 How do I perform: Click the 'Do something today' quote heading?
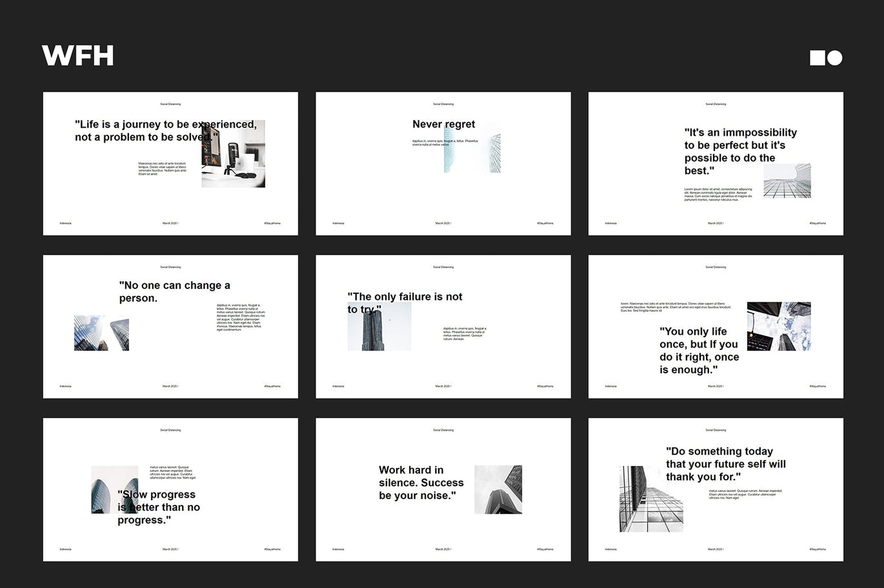click(725, 464)
